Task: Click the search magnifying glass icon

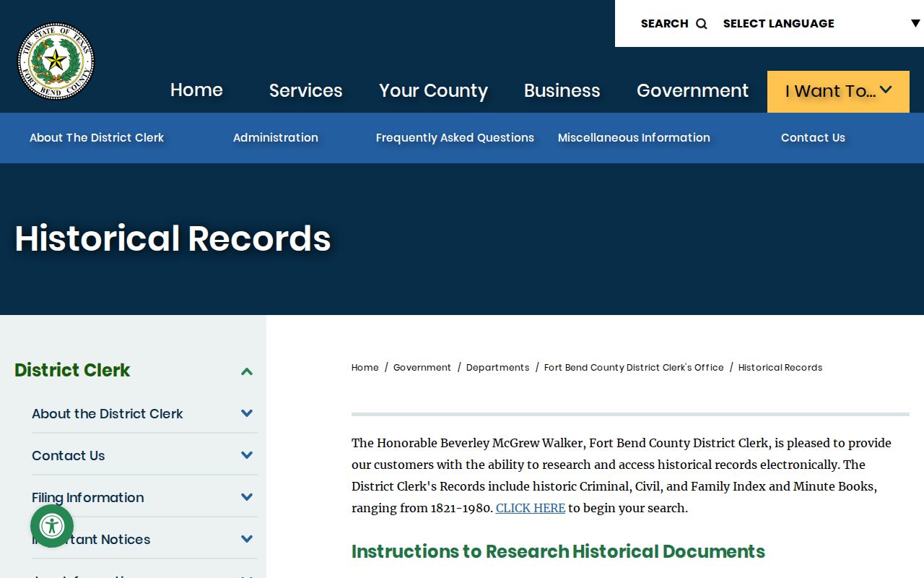Action: tap(702, 24)
